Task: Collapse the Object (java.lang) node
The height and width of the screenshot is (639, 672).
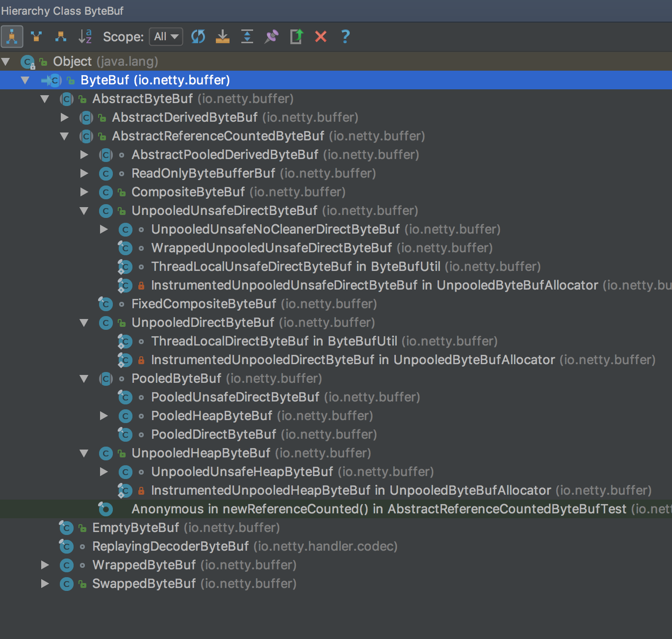Action: click(x=6, y=61)
